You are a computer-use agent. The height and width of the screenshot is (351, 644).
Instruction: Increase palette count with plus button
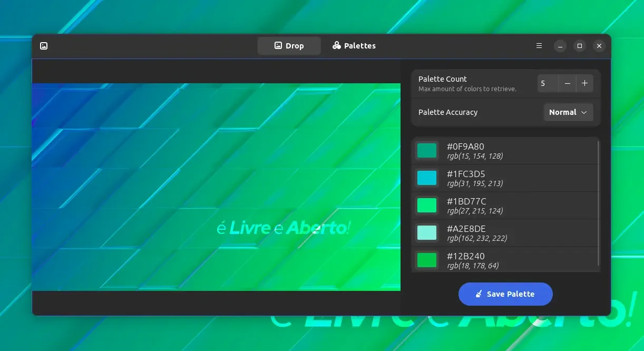point(584,83)
